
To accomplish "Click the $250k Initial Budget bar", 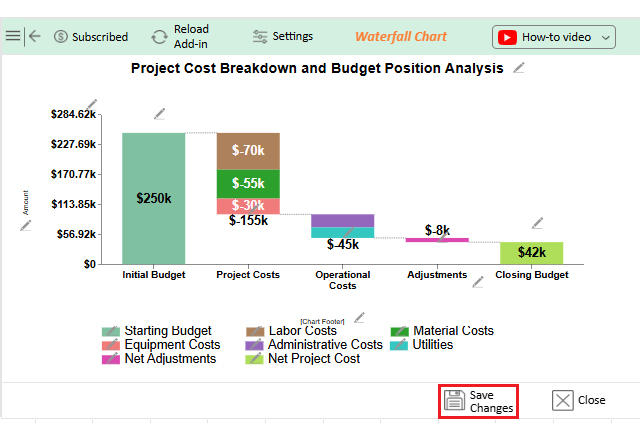I will click(x=154, y=198).
